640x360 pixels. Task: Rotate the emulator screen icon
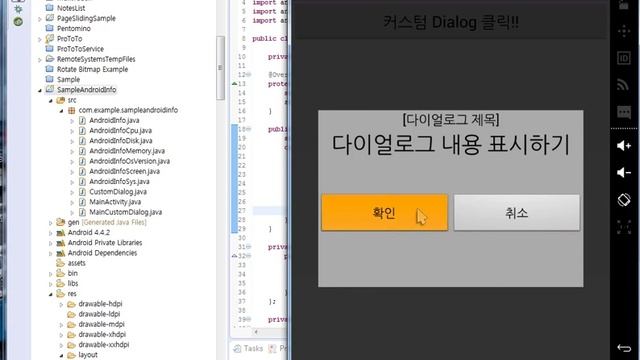click(624, 200)
